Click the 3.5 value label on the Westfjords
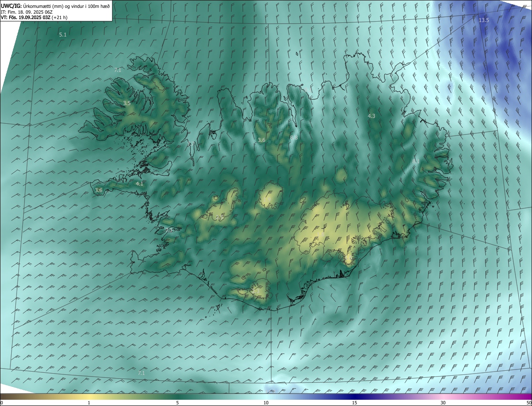This screenshot has width=532, height=406. [127, 103]
